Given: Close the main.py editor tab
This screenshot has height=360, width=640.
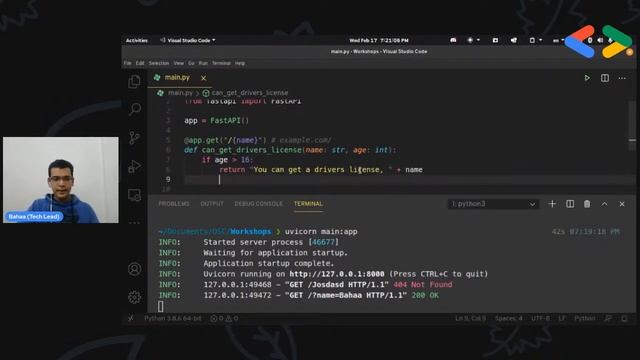Looking at the screenshot, I should (203, 78).
